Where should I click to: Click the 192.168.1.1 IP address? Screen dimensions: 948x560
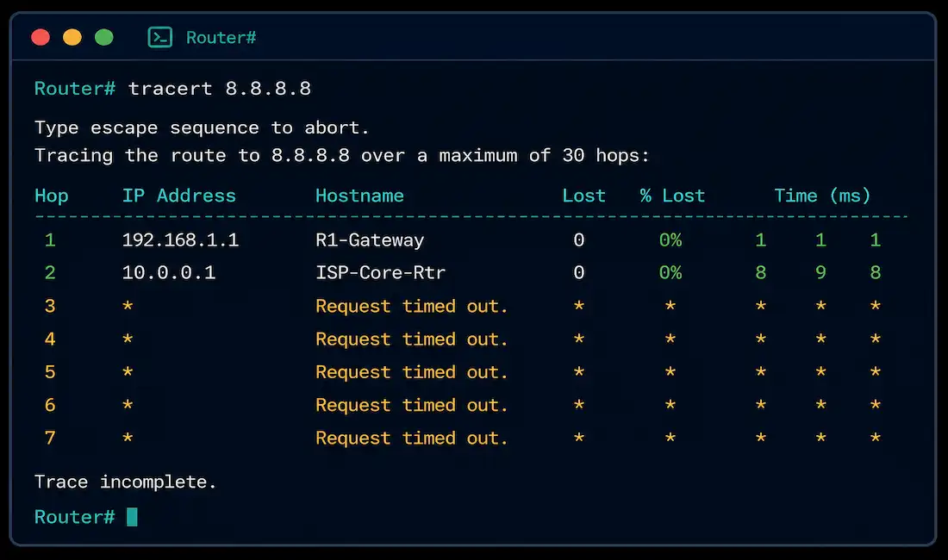[180, 240]
